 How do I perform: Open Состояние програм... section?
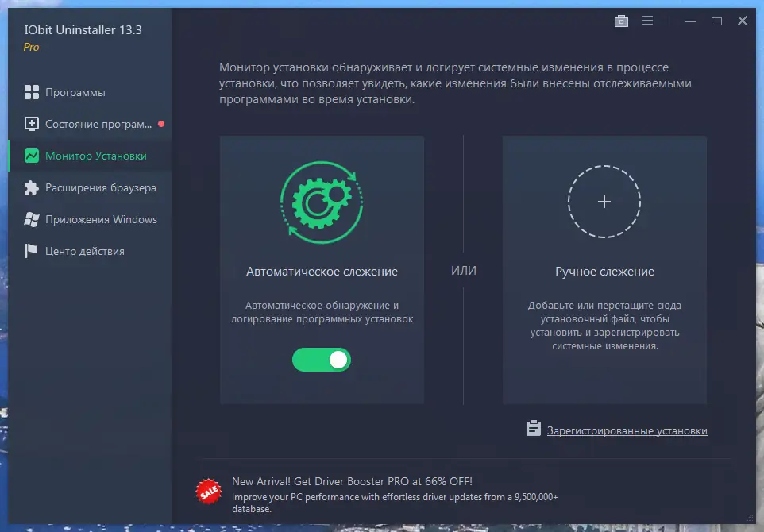91,124
